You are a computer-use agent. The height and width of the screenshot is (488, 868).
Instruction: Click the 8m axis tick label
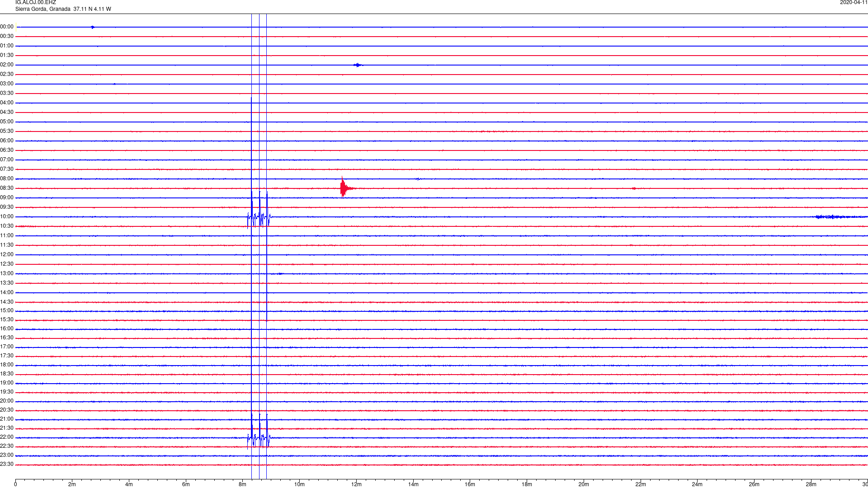(242, 484)
